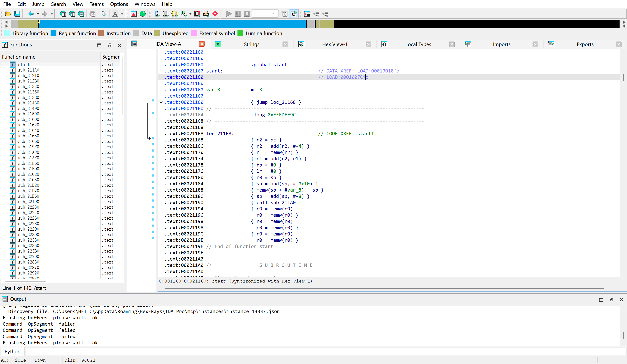Switch to the Strings tab

252,44
